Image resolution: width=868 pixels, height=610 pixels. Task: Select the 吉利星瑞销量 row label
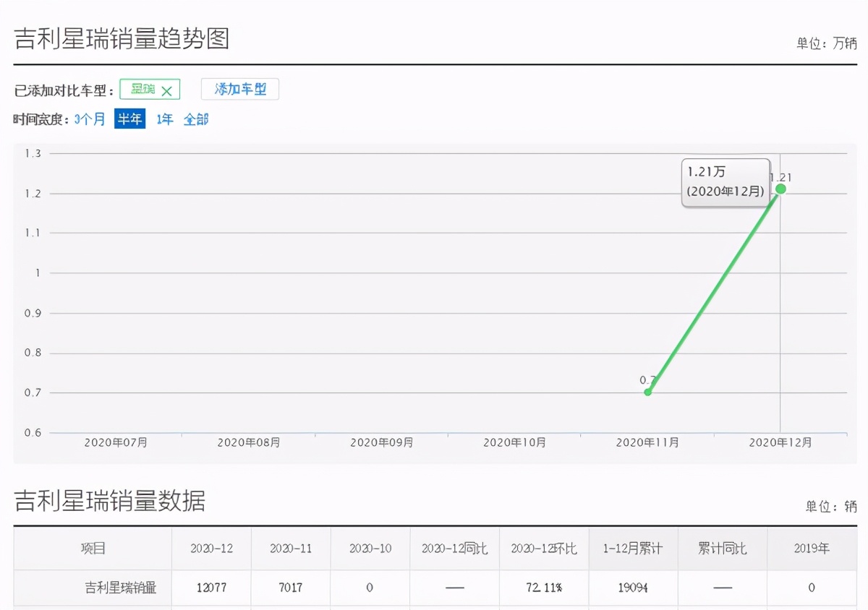pyautogui.click(x=120, y=588)
